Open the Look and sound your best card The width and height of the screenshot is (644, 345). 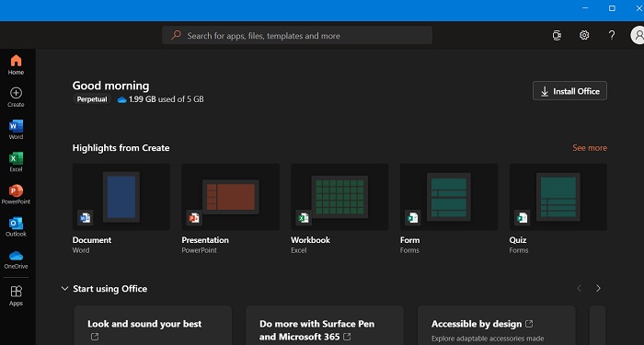[153, 326]
